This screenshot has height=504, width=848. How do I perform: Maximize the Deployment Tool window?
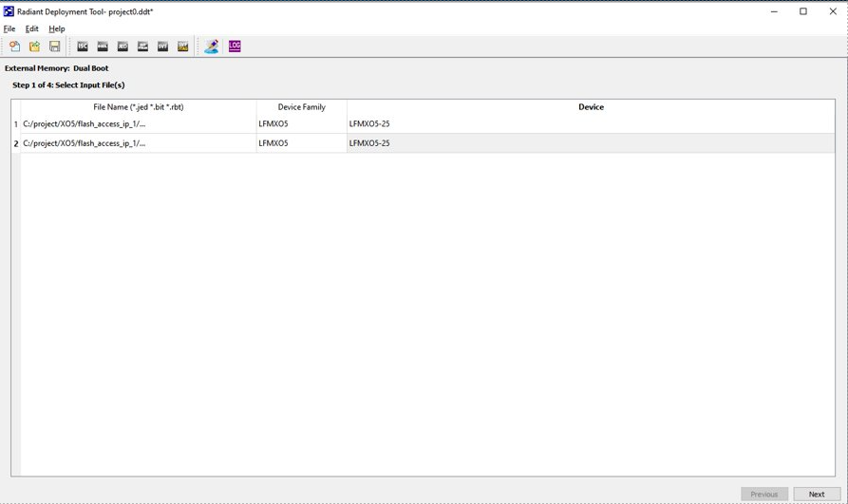pos(803,11)
